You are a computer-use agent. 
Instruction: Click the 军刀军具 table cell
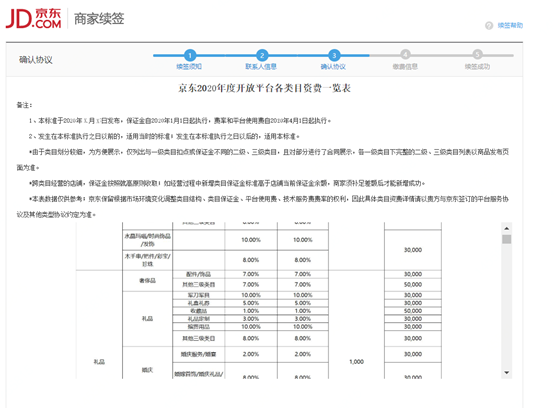click(198, 295)
